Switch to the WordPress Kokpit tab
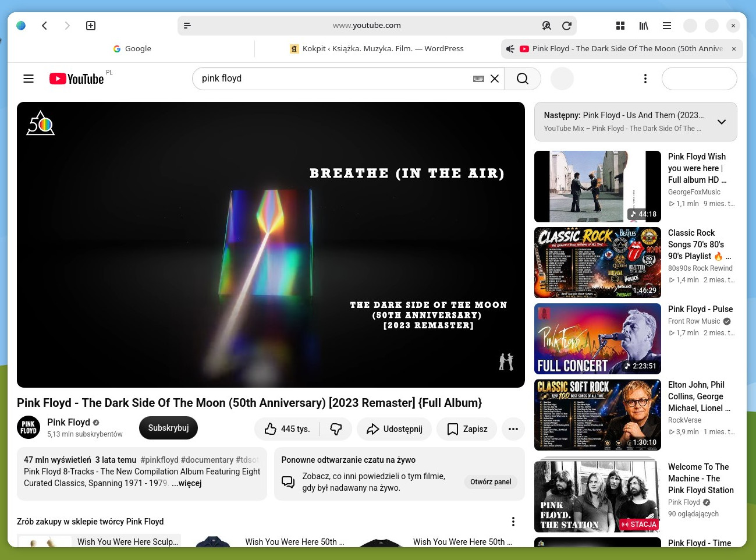The image size is (756, 560). (x=377, y=49)
